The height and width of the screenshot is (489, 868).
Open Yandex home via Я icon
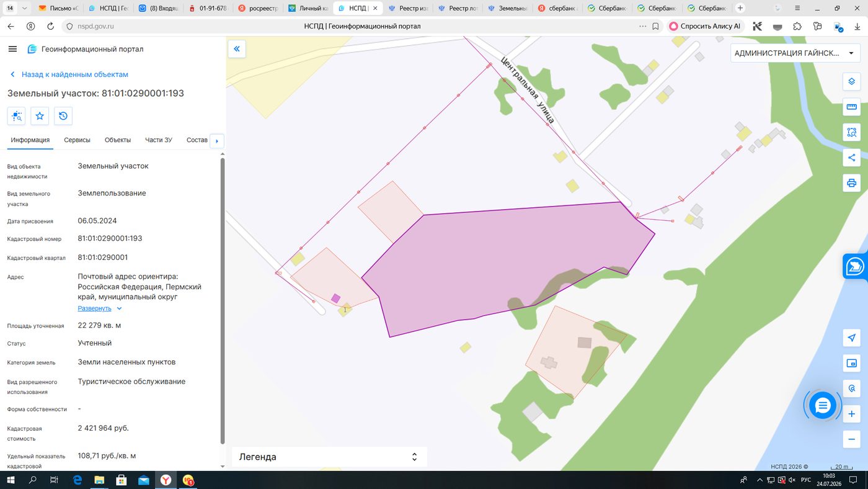click(x=30, y=27)
